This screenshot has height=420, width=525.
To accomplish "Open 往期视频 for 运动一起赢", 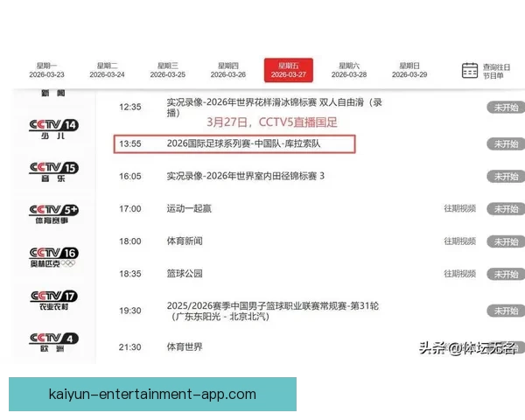I will tap(459, 208).
